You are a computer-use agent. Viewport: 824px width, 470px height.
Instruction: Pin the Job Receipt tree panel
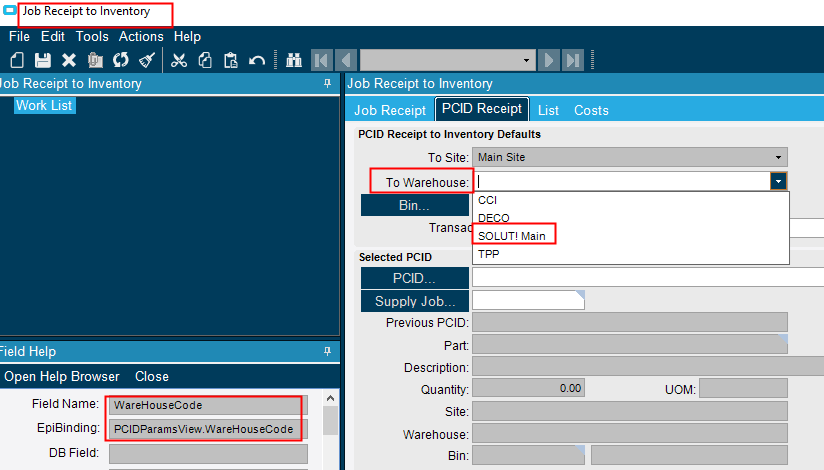pos(327,84)
